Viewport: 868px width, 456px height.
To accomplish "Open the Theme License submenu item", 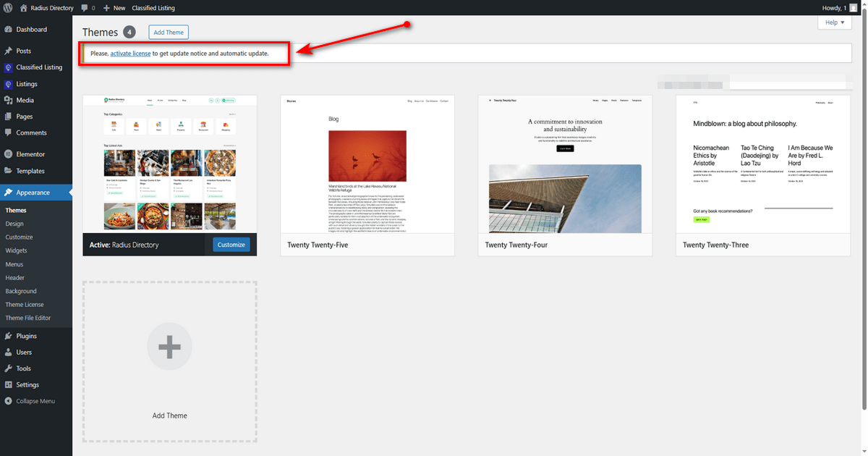I will click(25, 305).
